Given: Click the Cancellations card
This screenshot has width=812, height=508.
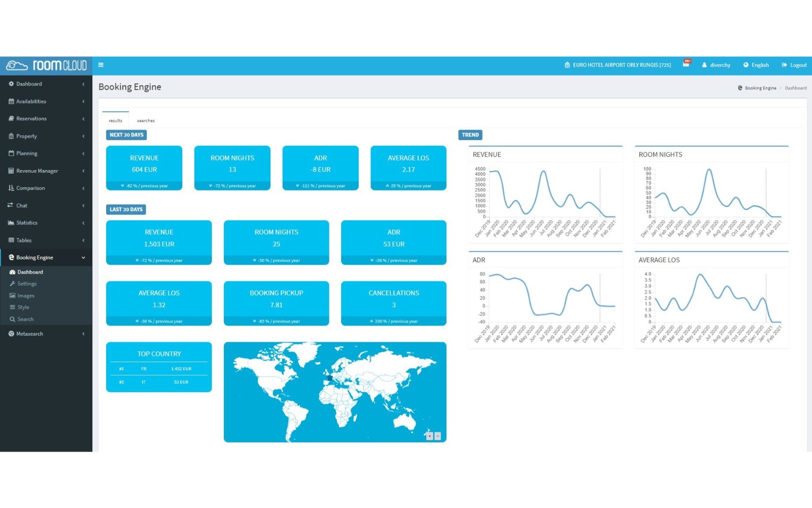Looking at the screenshot, I should (x=394, y=303).
